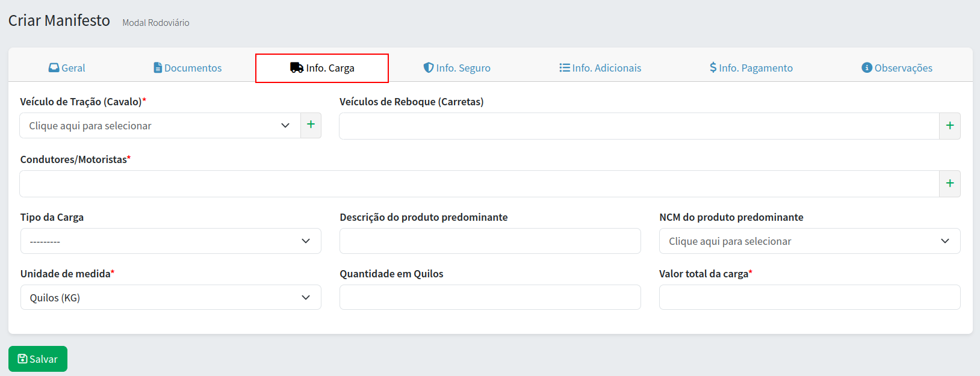Click the dollar icon on Info. Pagamento tab
This screenshot has width=980, height=376.
tap(713, 68)
